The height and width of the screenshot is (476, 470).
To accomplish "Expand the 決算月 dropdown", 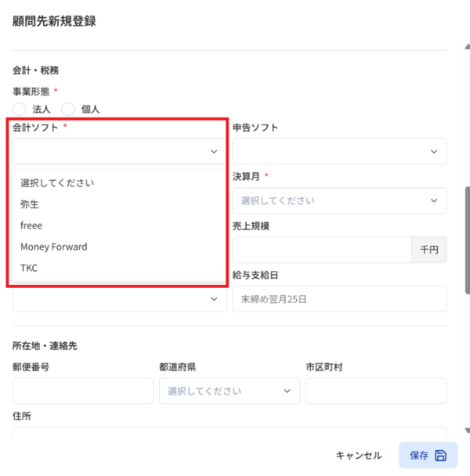I will tap(339, 200).
